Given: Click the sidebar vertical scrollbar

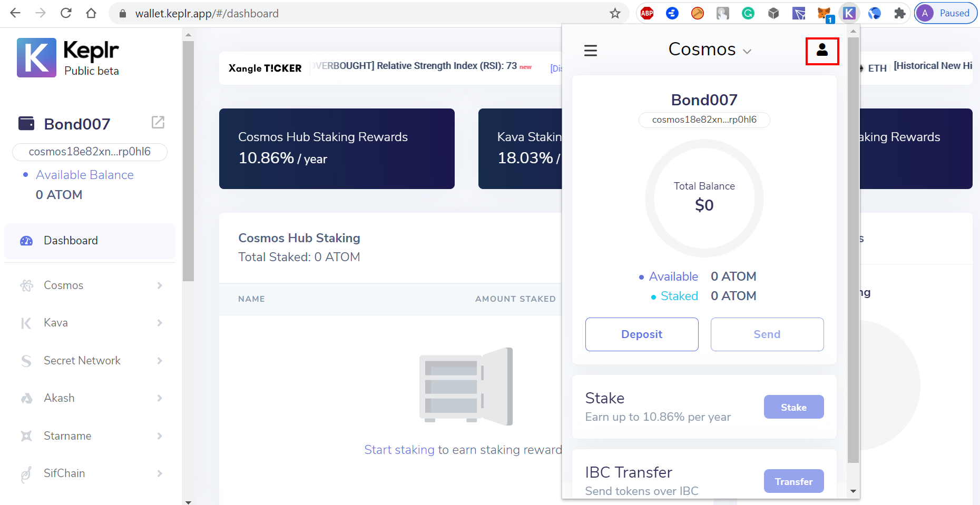Looking at the screenshot, I should 188,161.
